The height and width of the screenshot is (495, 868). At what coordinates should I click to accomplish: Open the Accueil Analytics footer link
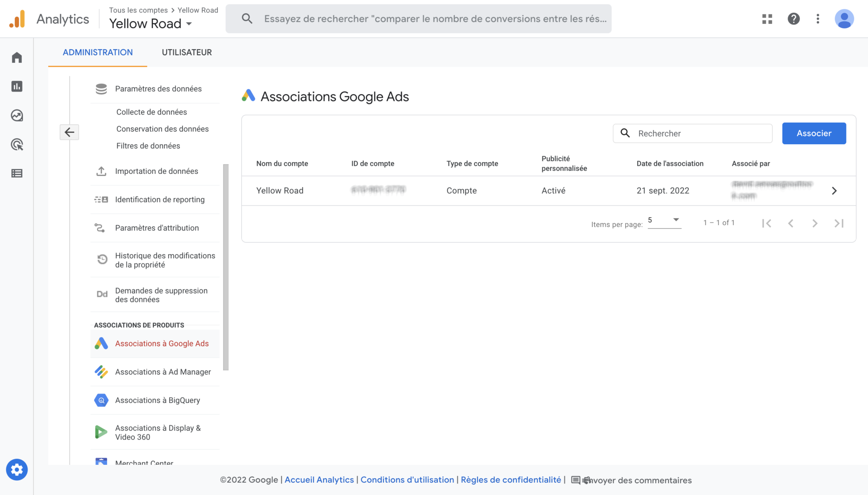click(319, 480)
